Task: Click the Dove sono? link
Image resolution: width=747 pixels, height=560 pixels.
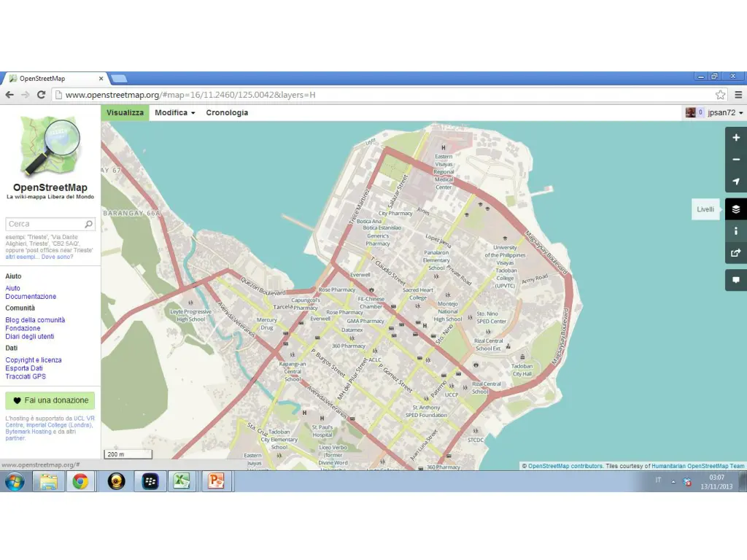Action: (57, 257)
